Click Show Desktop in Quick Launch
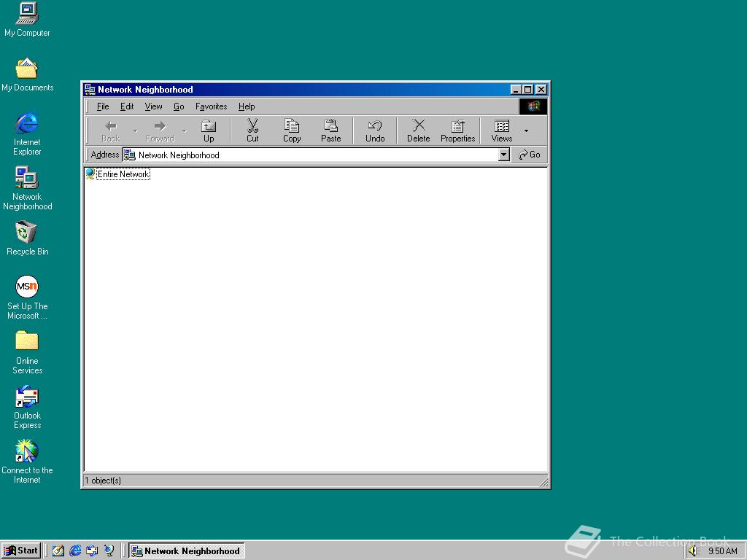 (58, 551)
